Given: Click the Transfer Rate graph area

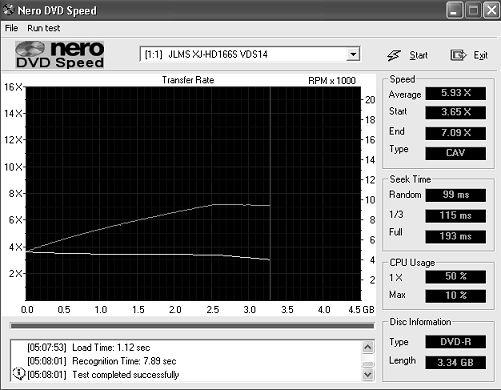Looking at the screenshot, I should tap(193, 193).
